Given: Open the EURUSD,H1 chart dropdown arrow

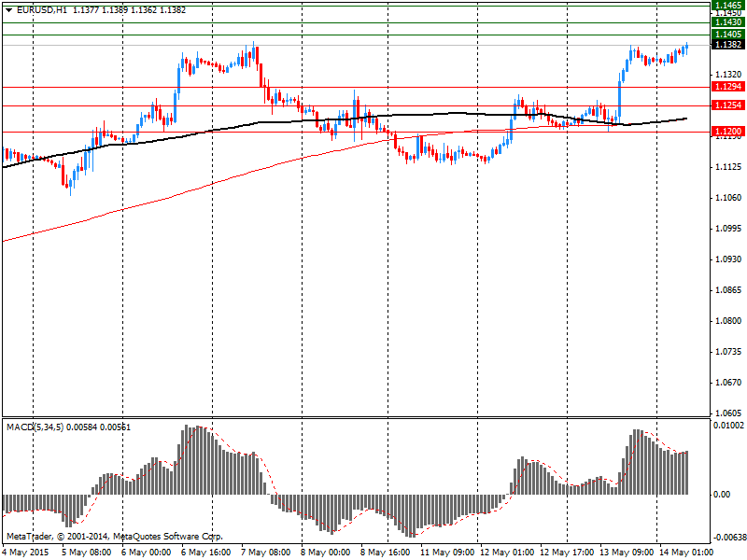Looking at the screenshot, I should pos(8,10).
